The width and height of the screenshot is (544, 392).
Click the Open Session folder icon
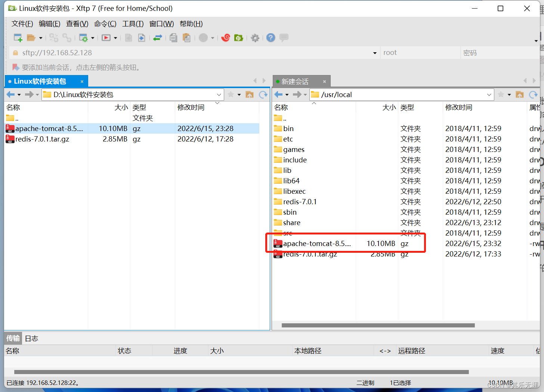pyautogui.click(x=31, y=38)
